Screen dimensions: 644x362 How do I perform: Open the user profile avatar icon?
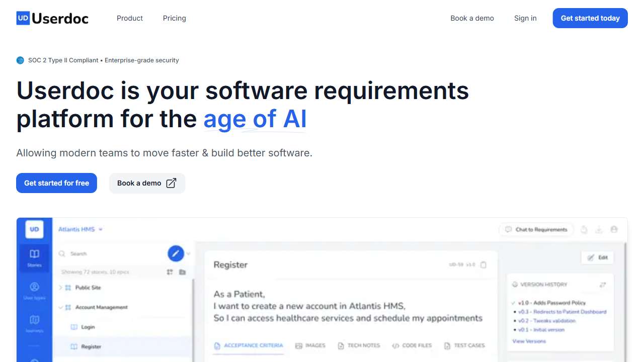pyautogui.click(x=614, y=229)
